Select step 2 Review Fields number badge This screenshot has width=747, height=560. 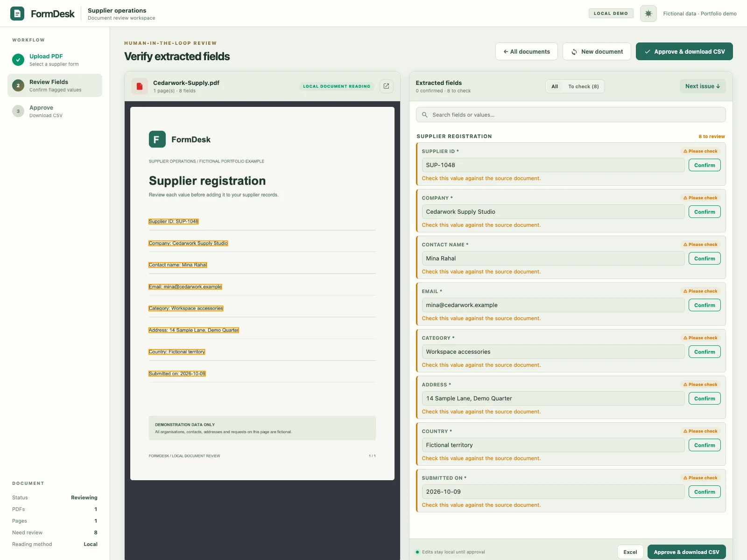click(x=18, y=85)
